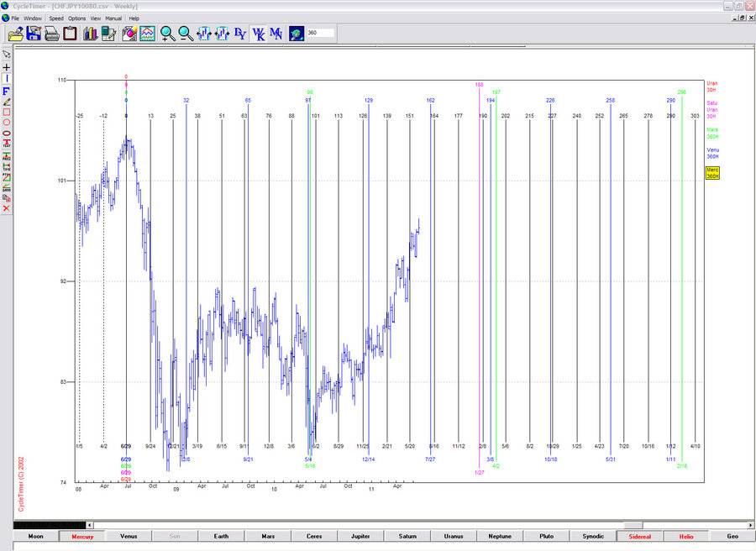Viewport: 756px width, 551px height.
Task: Select the pencil drawing tool
Action: click(x=7, y=101)
